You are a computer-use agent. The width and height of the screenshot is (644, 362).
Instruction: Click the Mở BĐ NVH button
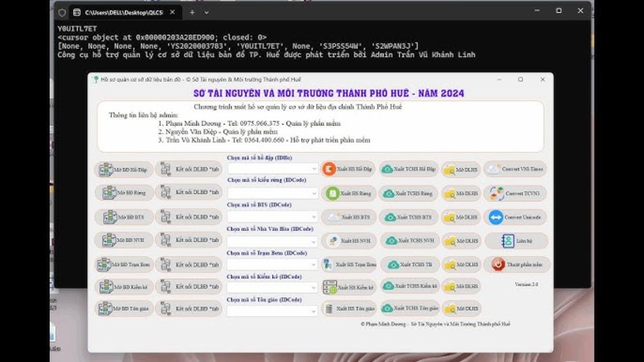[123, 240]
